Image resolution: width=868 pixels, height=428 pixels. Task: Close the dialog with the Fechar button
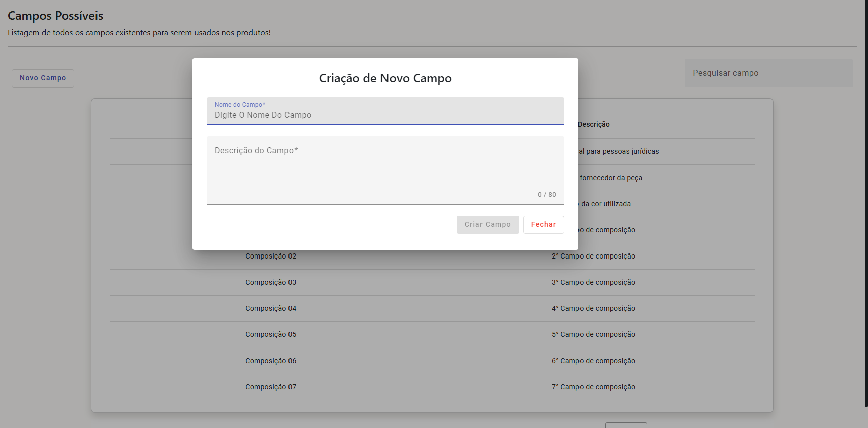coord(543,225)
